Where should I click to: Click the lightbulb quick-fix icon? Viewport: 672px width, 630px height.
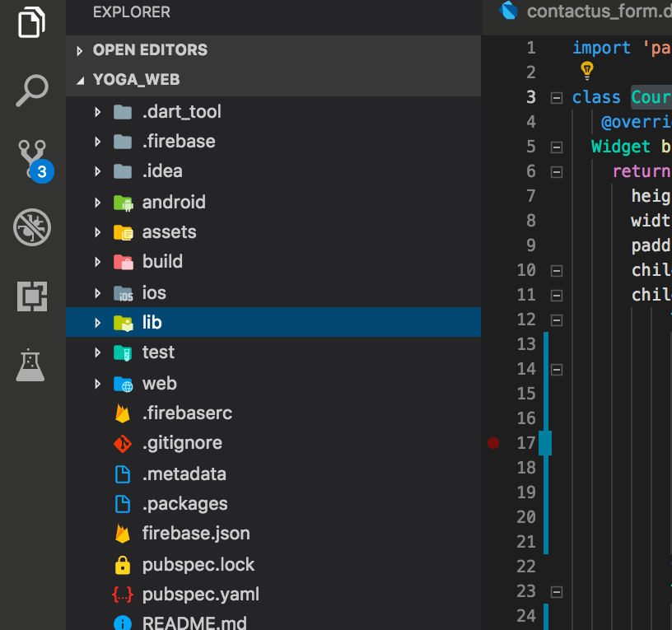586,70
